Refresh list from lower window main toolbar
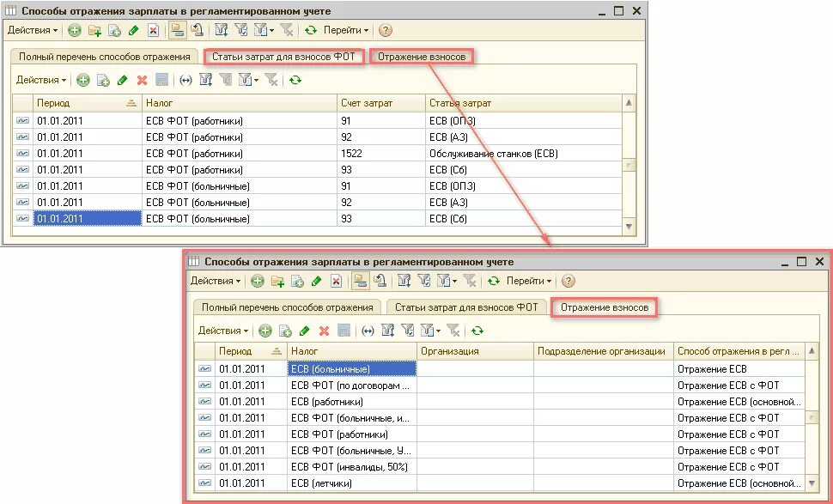The height and width of the screenshot is (504, 833). pyautogui.click(x=494, y=281)
